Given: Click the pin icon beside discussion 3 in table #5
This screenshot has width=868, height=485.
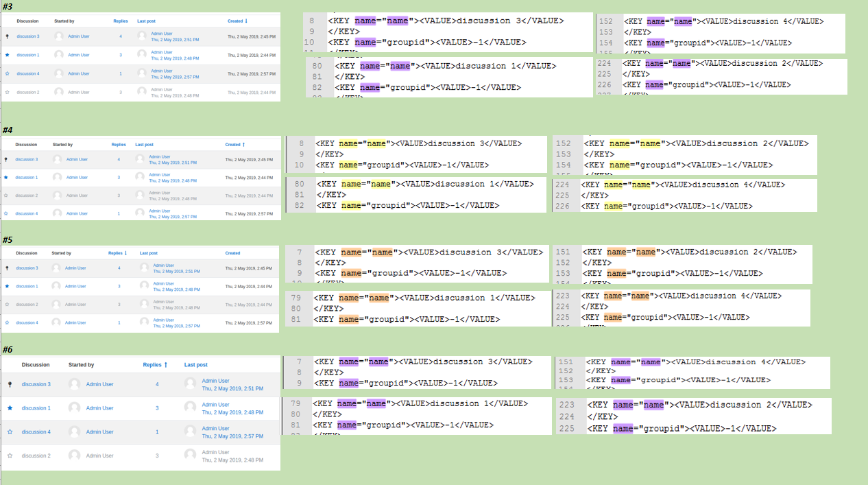Looking at the screenshot, I should (x=7, y=268).
